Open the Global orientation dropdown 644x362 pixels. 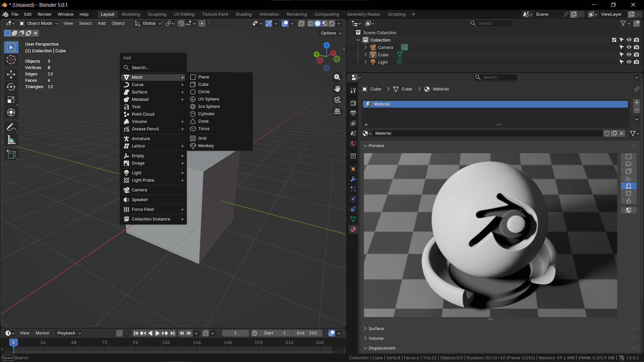click(148, 23)
